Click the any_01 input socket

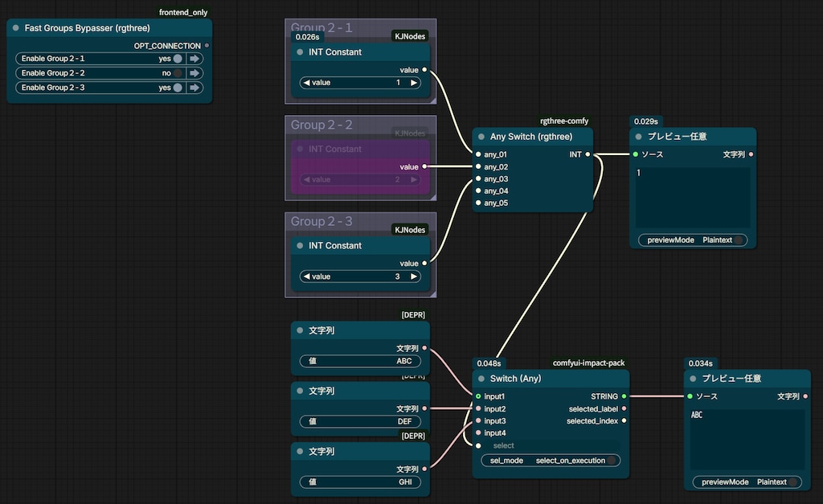[x=478, y=154]
